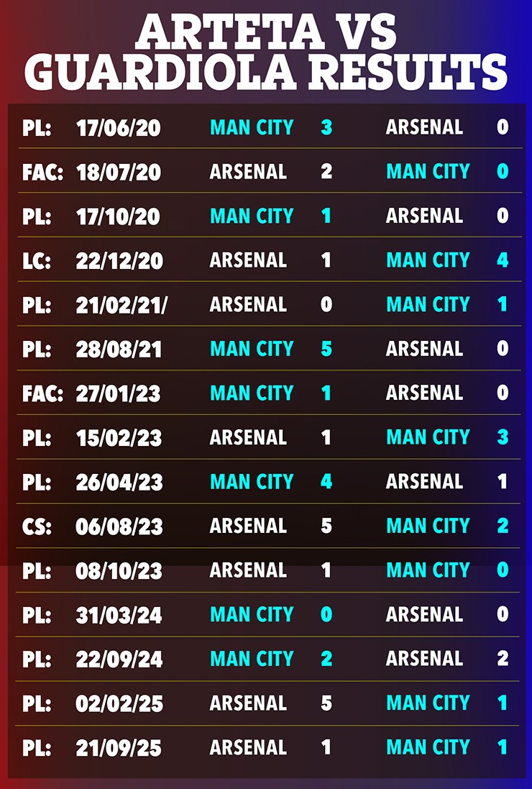Click the LC competition label
532x789 pixels.
[x=36, y=261]
